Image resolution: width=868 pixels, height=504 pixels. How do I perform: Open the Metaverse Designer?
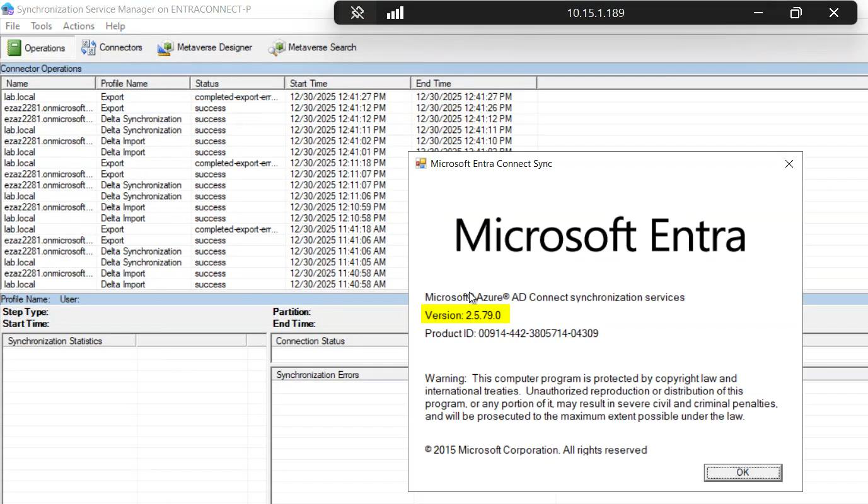click(x=205, y=47)
